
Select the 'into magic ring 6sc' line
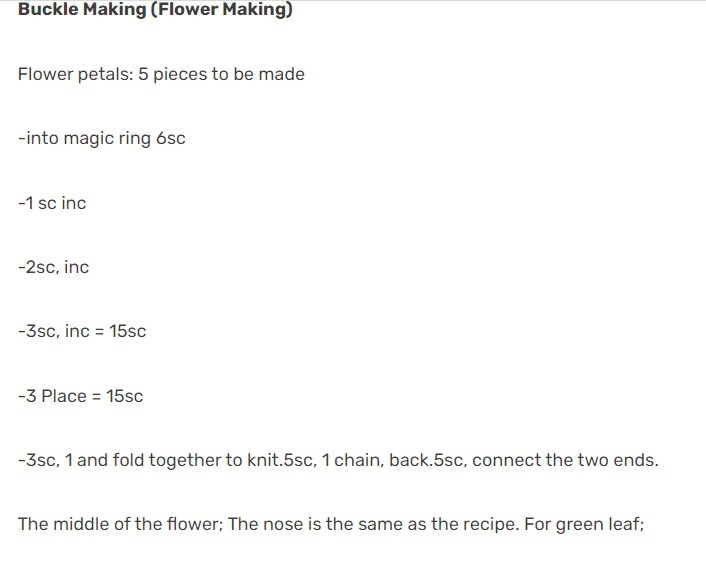(x=102, y=138)
